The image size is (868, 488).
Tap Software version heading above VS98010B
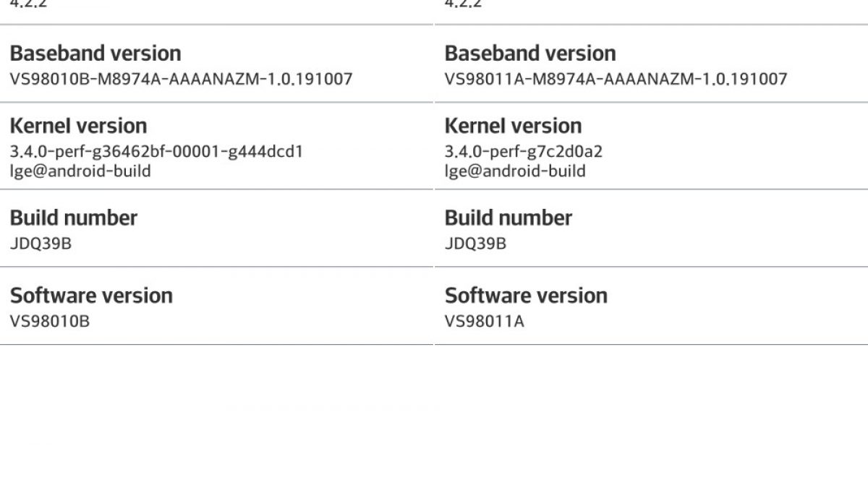click(91, 296)
